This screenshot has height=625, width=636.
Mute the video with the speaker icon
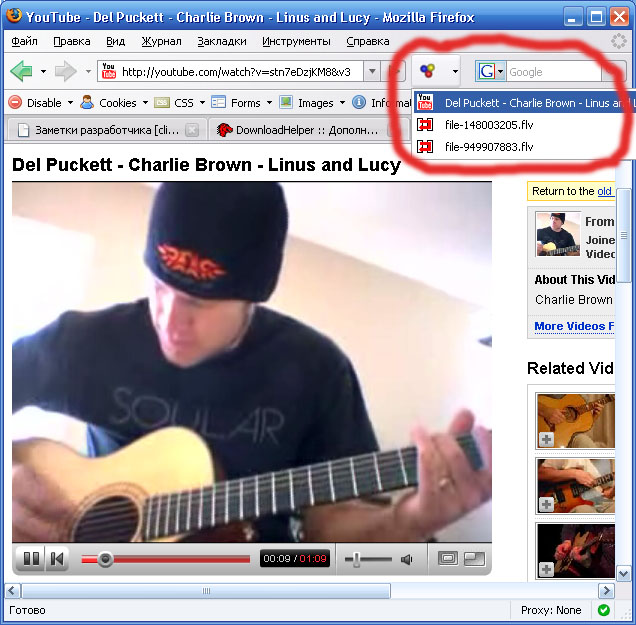[406, 559]
